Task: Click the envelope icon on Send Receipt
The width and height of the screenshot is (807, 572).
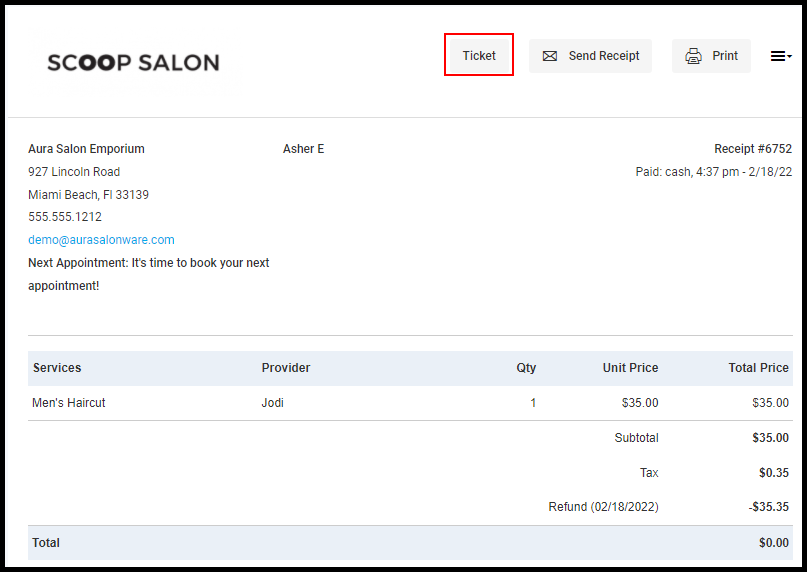Action: [550, 56]
